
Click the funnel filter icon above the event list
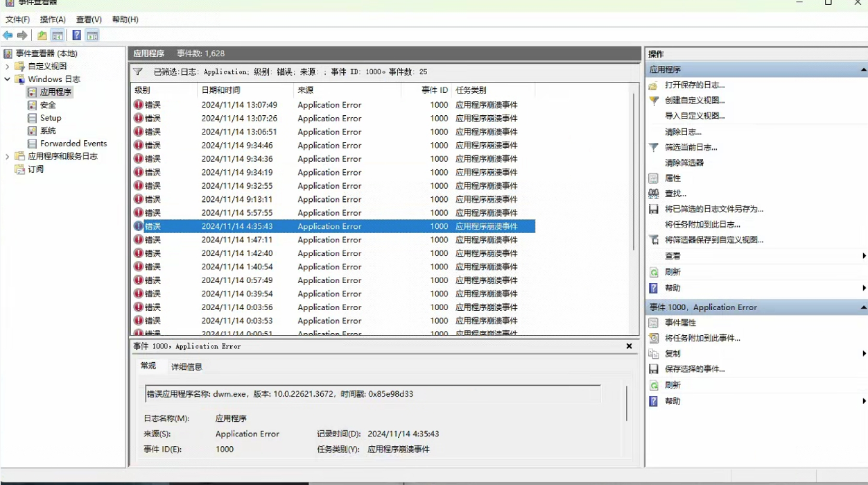138,71
